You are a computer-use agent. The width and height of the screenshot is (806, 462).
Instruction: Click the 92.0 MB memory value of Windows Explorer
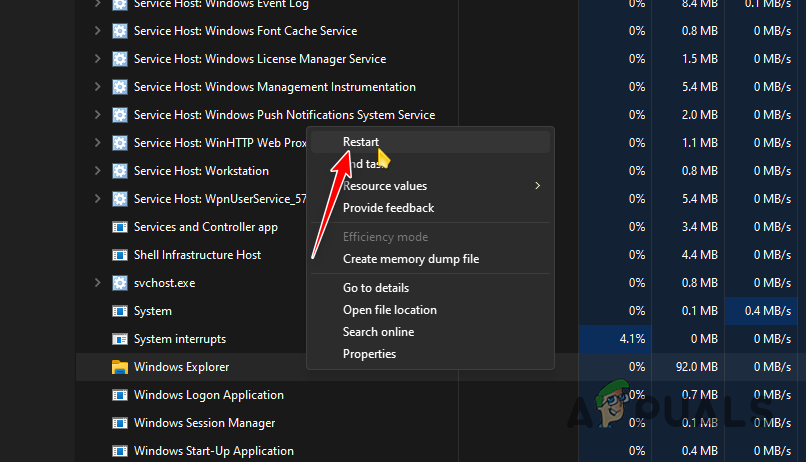coord(697,367)
